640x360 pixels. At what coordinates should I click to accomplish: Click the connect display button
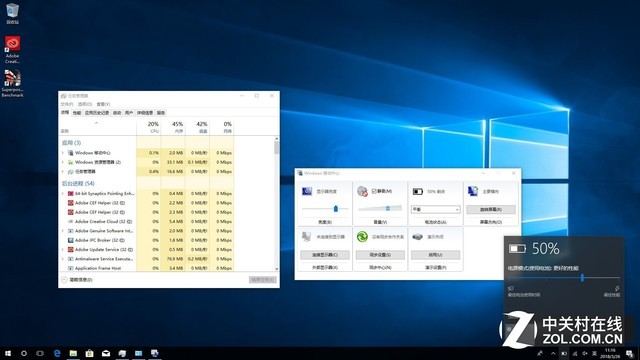(x=325, y=255)
